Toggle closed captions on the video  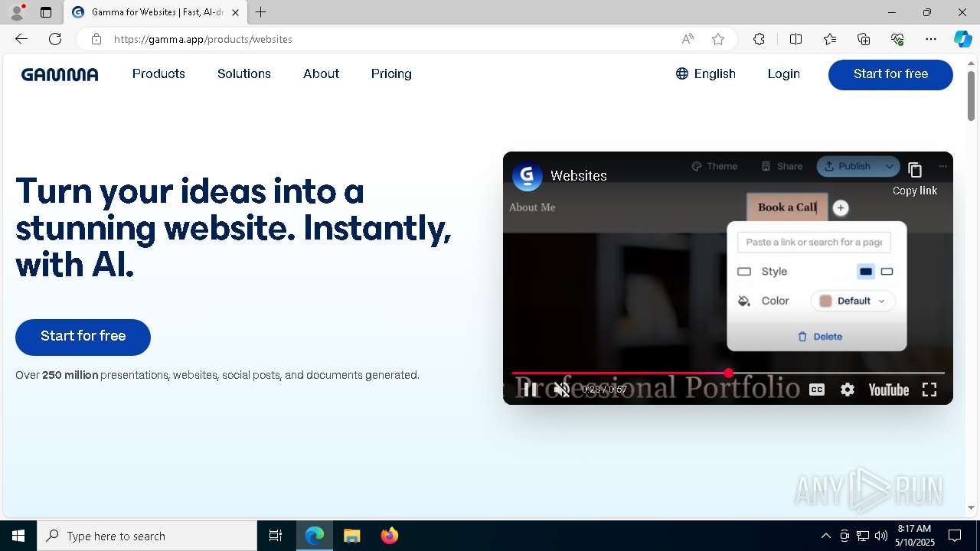pyautogui.click(x=817, y=390)
